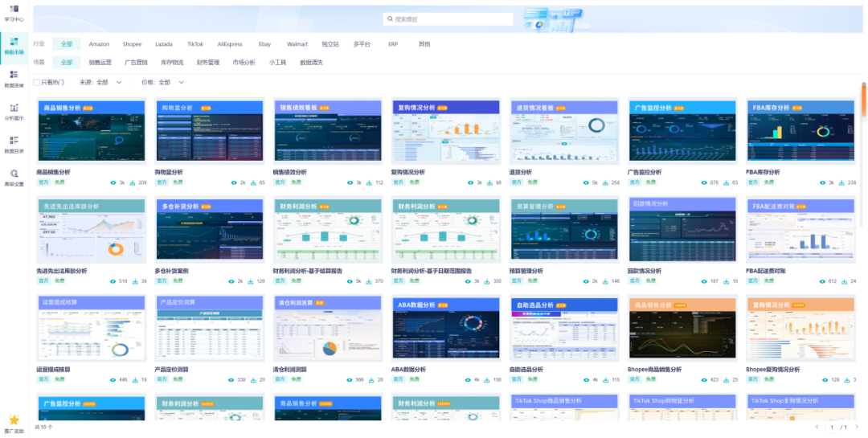
Task: Open 数据目录 in the sidebar
Action: pos(14,145)
